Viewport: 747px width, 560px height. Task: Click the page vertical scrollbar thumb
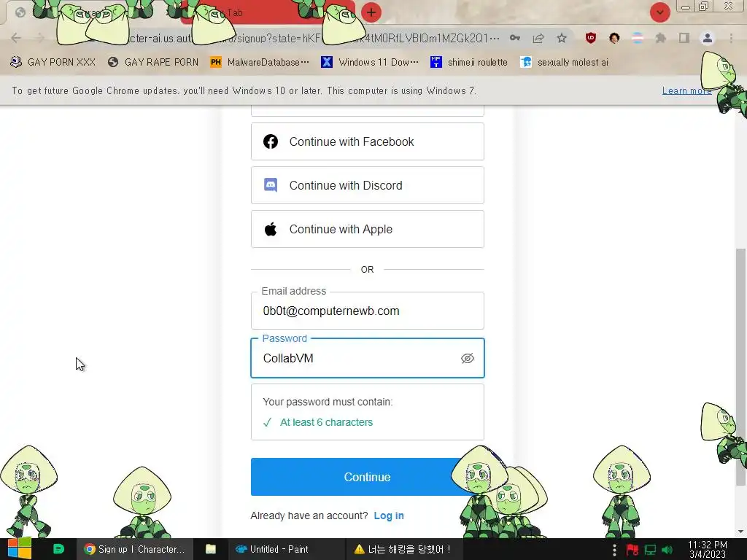coord(741,367)
